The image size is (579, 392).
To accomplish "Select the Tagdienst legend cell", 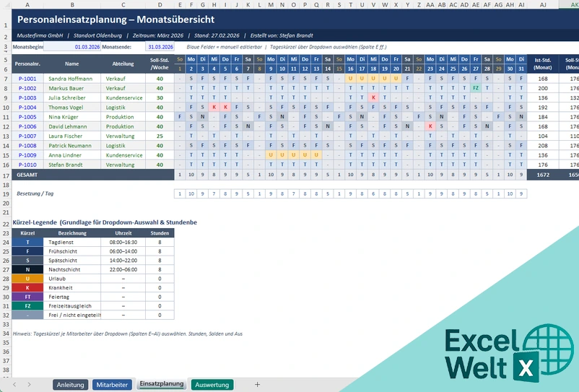I will pos(72,243).
